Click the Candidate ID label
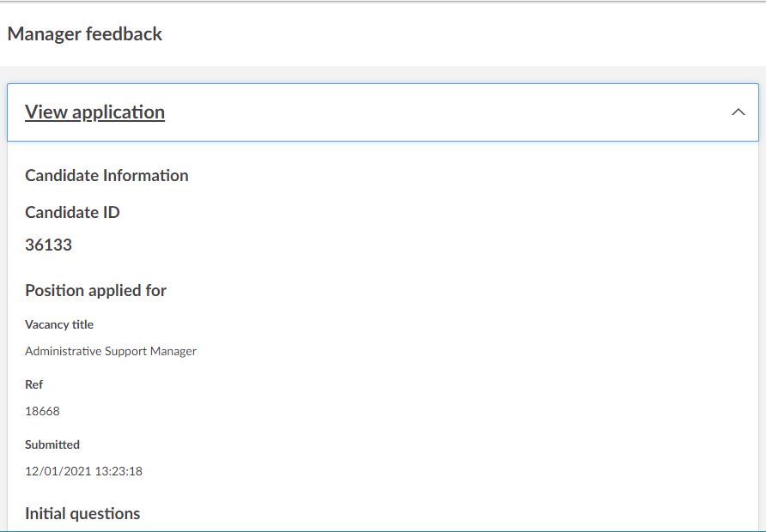 click(72, 213)
